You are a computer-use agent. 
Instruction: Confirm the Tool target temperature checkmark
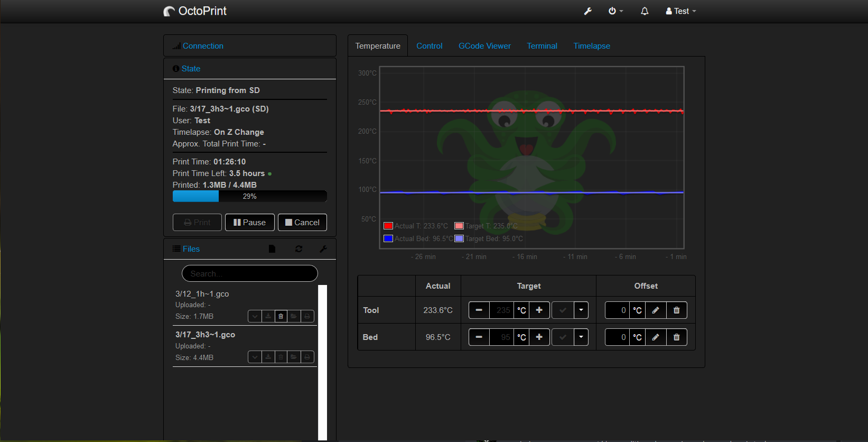point(563,310)
